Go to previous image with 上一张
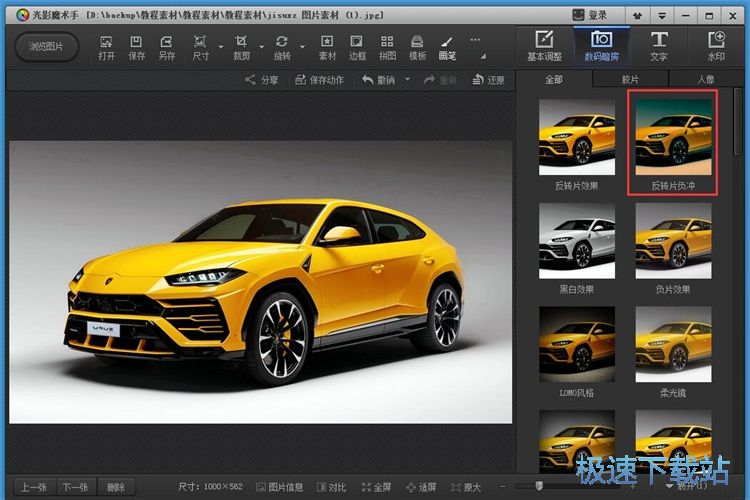This screenshot has width=750, height=500. coord(33,487)
